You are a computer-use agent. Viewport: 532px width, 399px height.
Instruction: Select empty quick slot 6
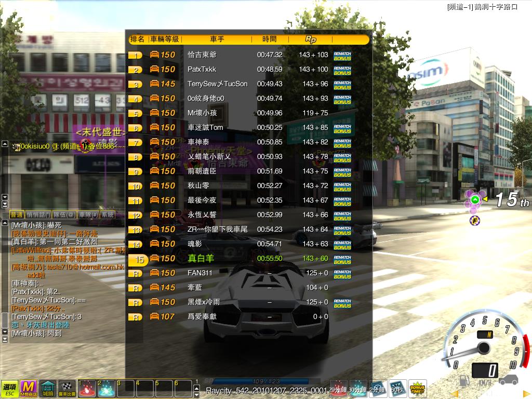coord(183,389)
